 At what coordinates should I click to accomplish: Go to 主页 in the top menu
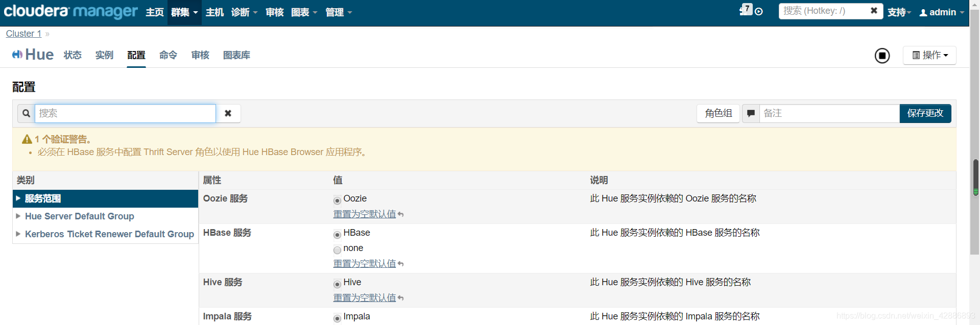click(155, 12)
